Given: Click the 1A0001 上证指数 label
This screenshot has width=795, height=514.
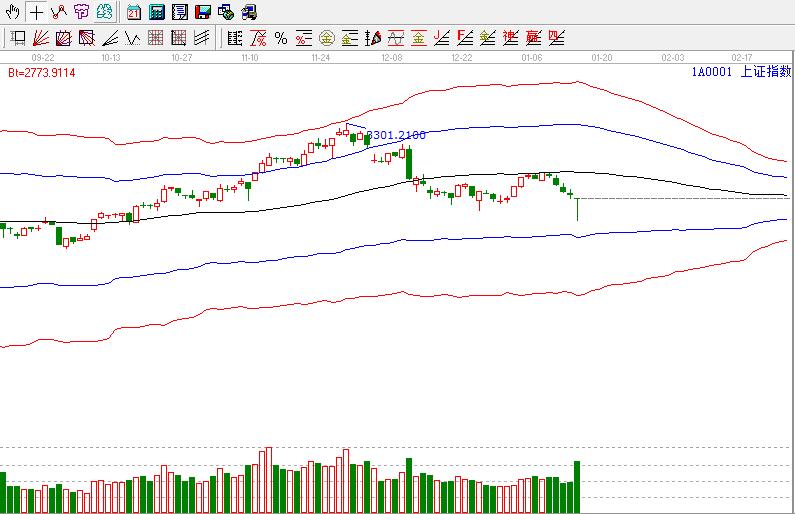Looking at the screenshot, I should [x=740, y=72].
